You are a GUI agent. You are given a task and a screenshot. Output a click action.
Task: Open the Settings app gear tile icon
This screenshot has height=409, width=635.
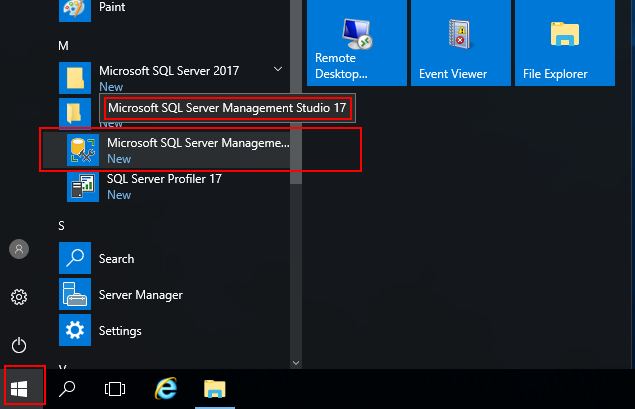[75, 330]
